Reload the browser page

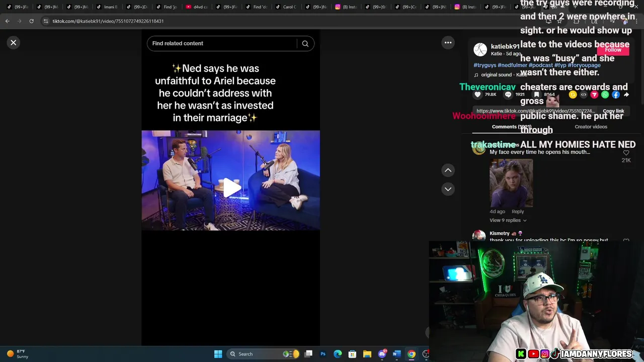(31, 21)
